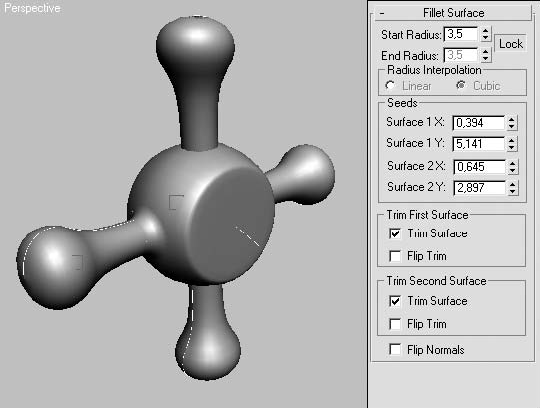
Task: Enable Flip Trim under Trim Second Surface
Action: point(395,324)
